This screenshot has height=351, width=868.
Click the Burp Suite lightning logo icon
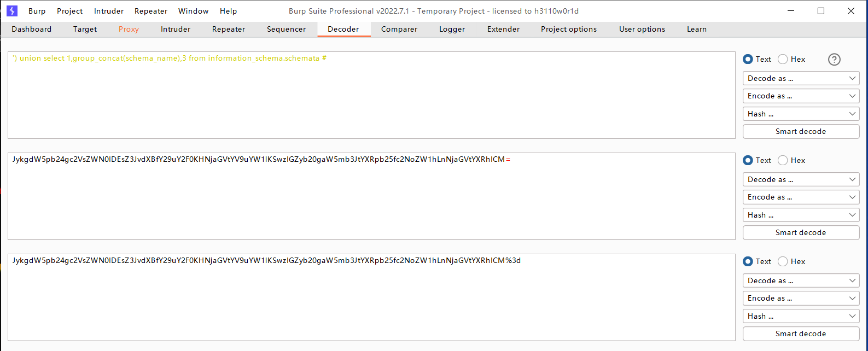point(11,11)
